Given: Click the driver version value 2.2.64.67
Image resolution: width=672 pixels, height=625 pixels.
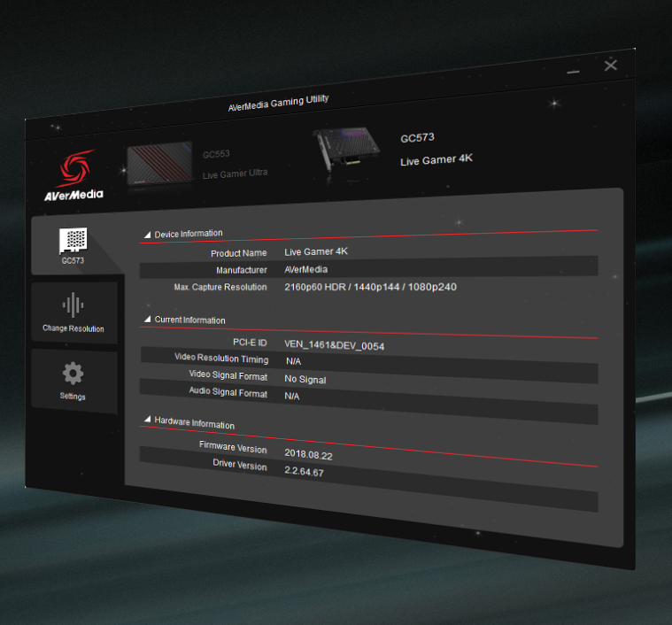Looking at the screenshot, I should (x=304, y=473).
